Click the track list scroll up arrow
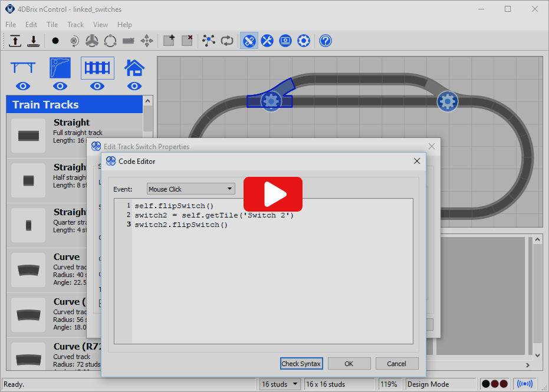 tap(148, 101)
